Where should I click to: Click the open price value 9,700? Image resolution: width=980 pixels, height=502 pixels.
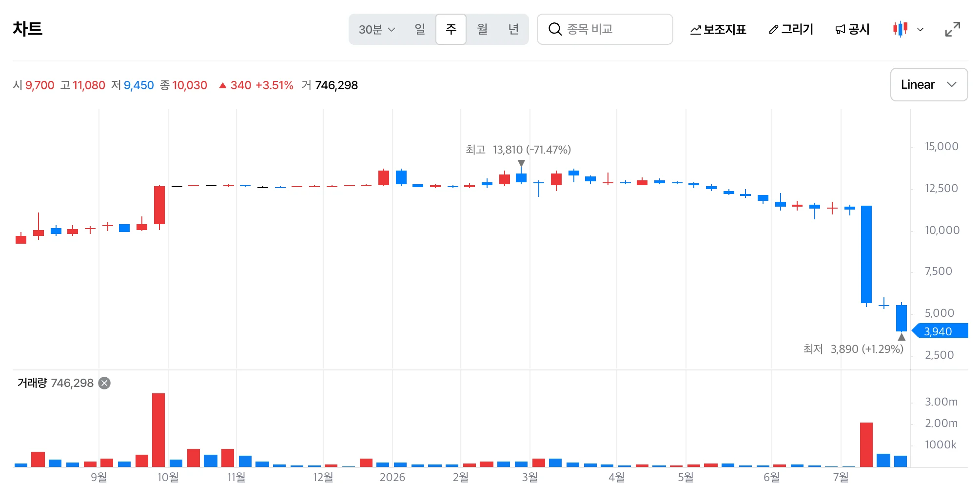pos(40,85)
